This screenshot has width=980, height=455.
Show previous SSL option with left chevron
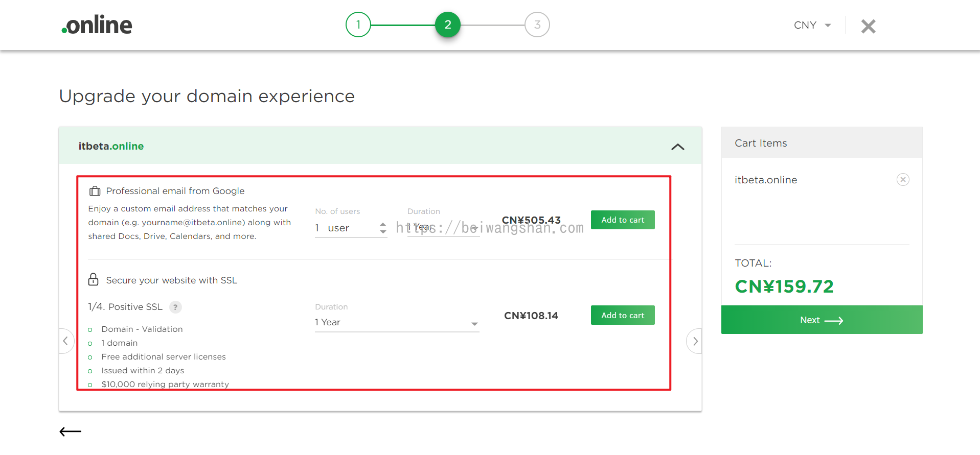coord(66,341)
